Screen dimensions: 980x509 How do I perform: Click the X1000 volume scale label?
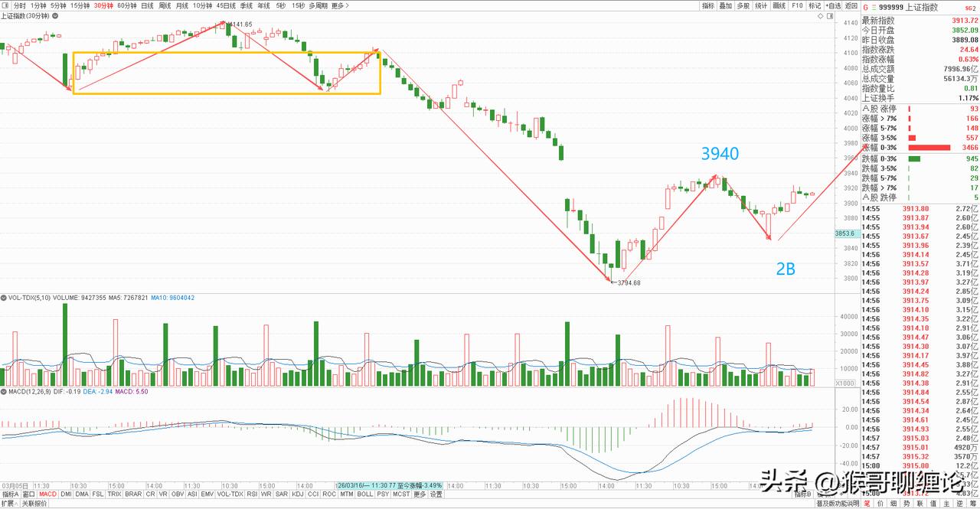coord(844,383)
